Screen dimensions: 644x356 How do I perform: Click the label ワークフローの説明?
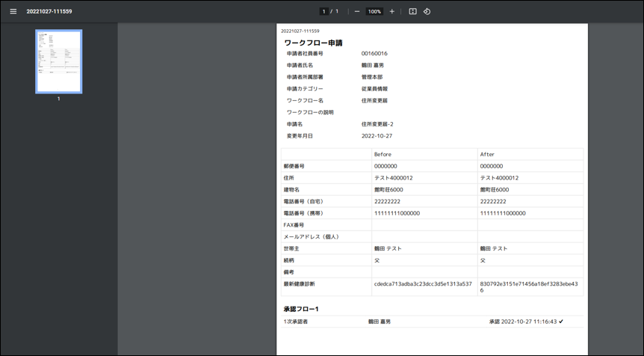point(310,112)
